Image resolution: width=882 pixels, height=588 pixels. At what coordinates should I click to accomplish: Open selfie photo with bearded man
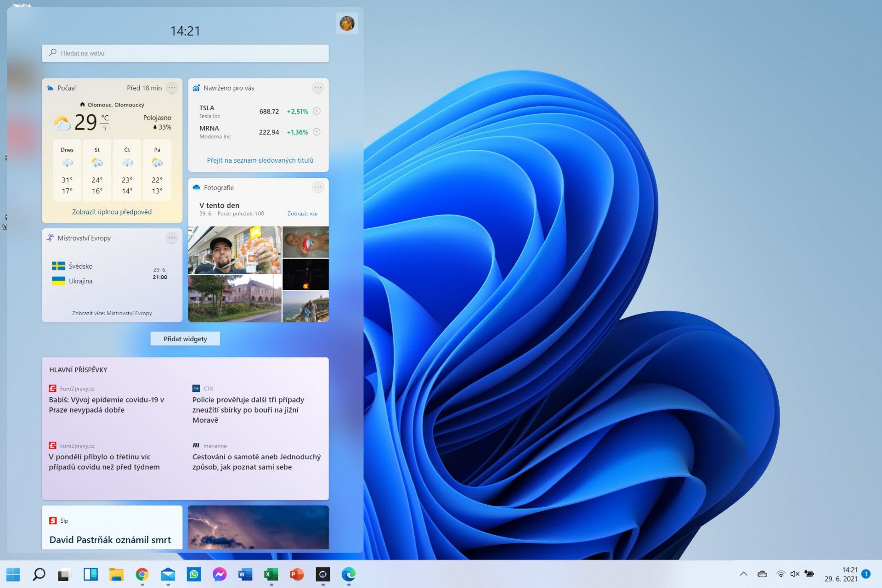point(235,250)
